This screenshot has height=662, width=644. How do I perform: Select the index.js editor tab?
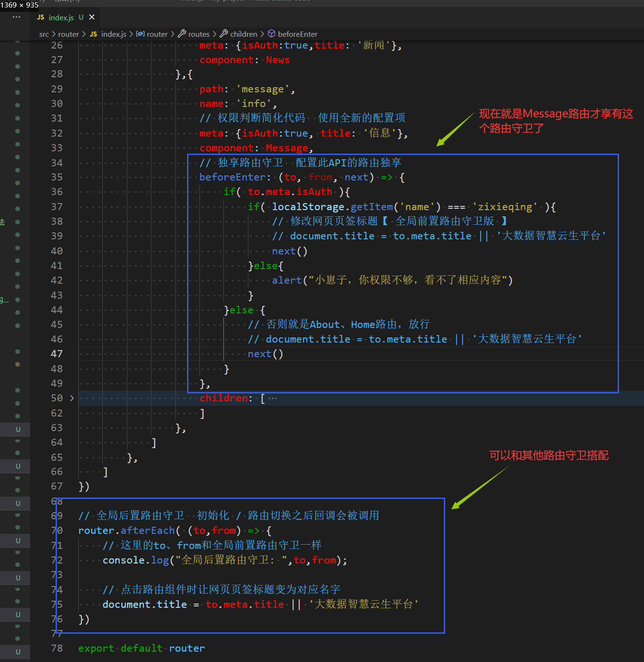pos(65,17)
